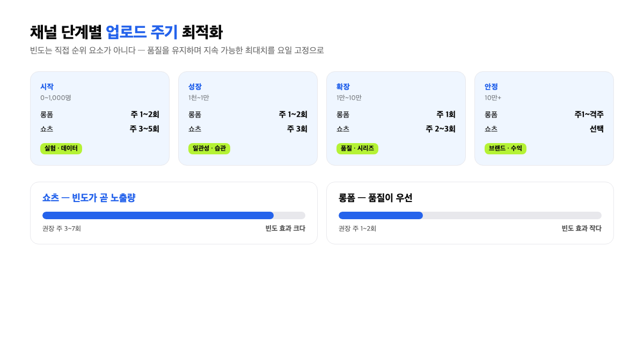Click the 1만~10만 subscriber range text
644x343 pixels.
click(x=349, y=98)
